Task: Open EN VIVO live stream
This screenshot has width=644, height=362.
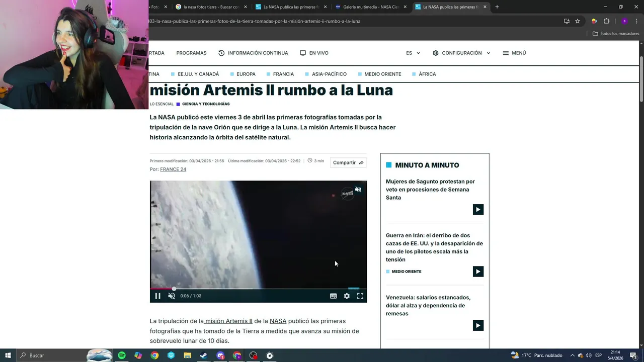Action: point(314,53)
